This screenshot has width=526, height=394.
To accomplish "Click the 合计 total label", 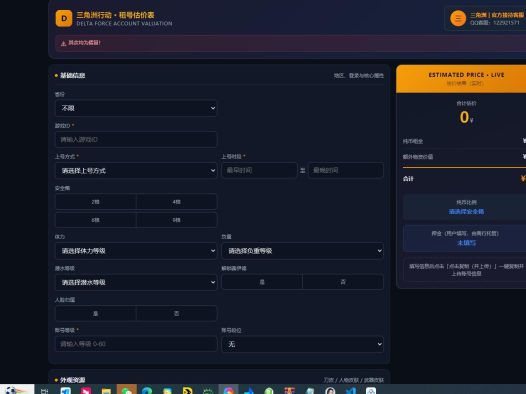I will pos(408,179).
